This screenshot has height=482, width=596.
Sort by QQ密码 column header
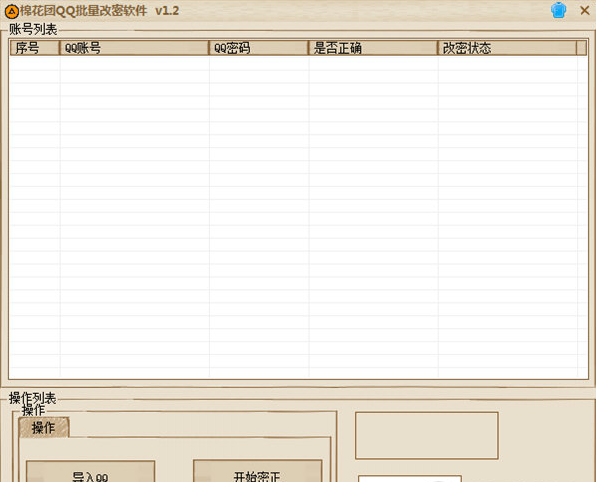pyautogui.click(x=258, y=48)
